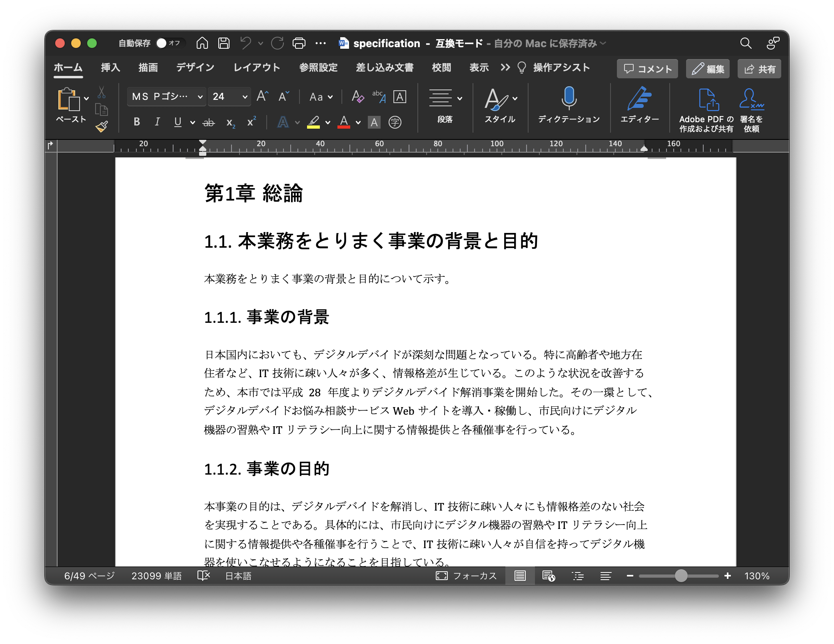The image size is (834, 644).
Task: Toggle underline formatting
Action: click(178, 122)
